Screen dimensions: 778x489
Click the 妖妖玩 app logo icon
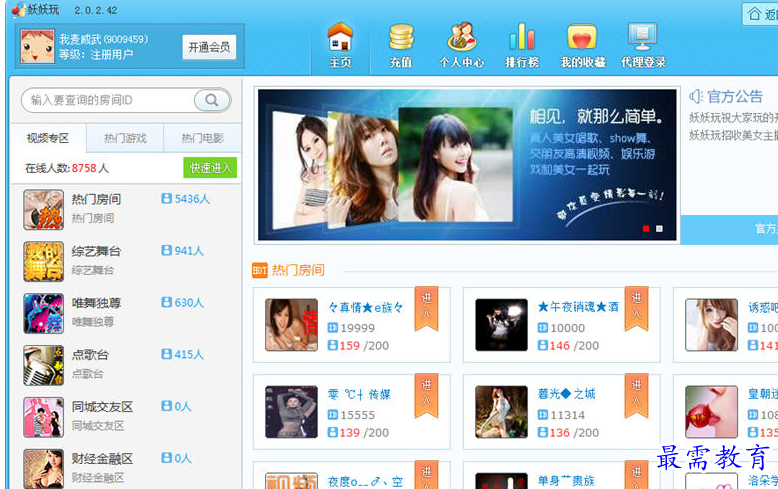(18, 9)
